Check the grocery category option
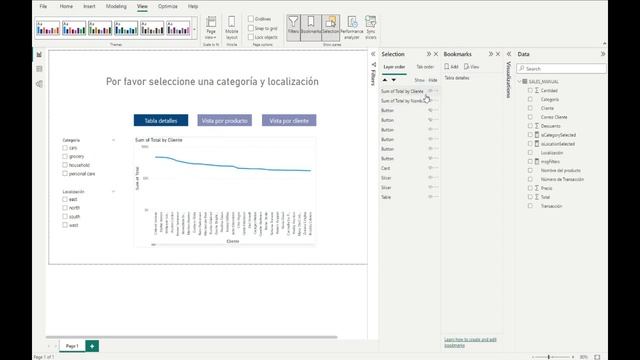 tap(65, 156)
